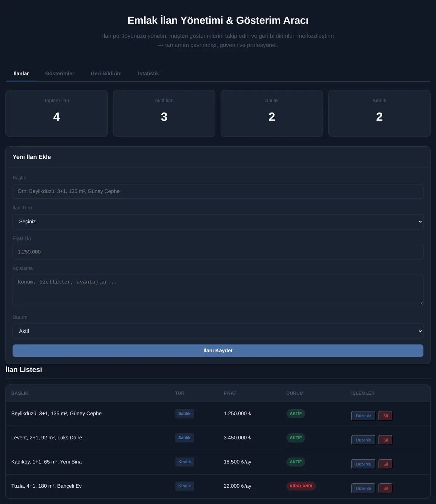Delete the Tuzla listing
Screen dimensions: 436x504
pos(385,488)
